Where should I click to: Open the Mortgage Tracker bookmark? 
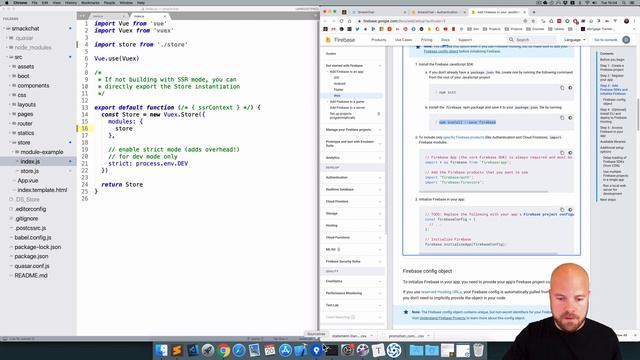(x=597, y=29)
